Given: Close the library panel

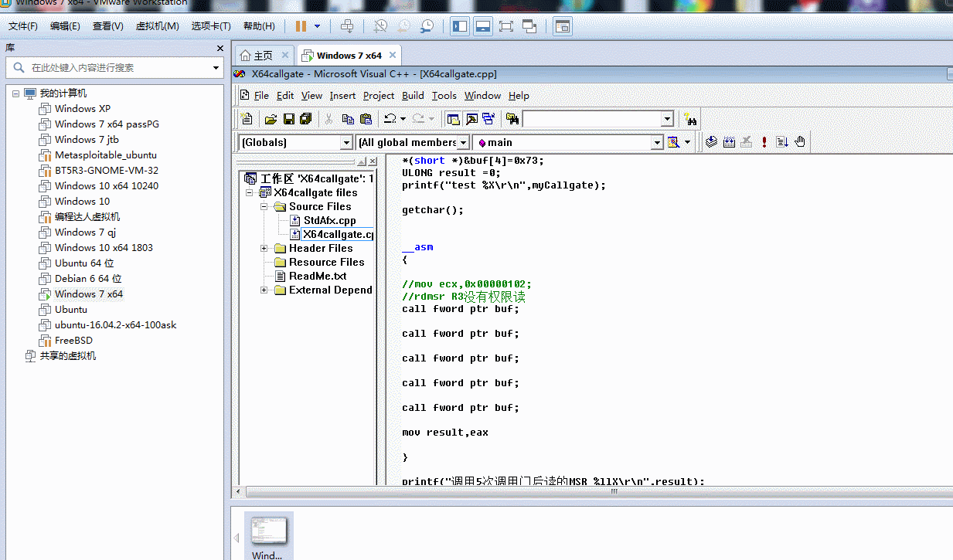Looking at the screenshot, I should point(220,48).
